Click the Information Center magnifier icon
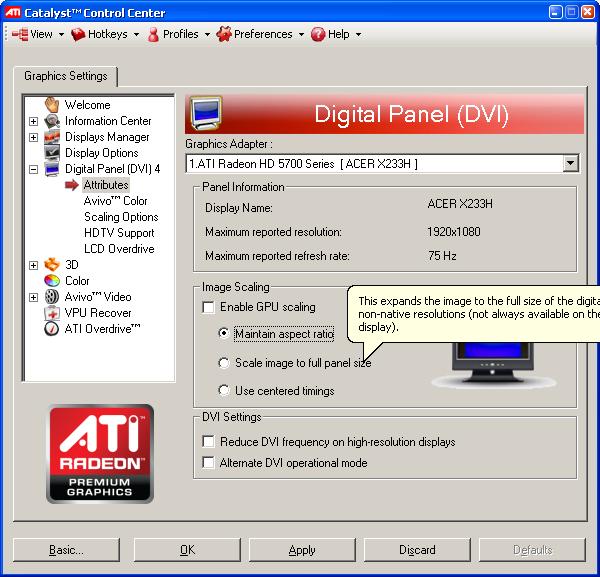The height and width of the screenshot is (577, 600). click(52, 121)
